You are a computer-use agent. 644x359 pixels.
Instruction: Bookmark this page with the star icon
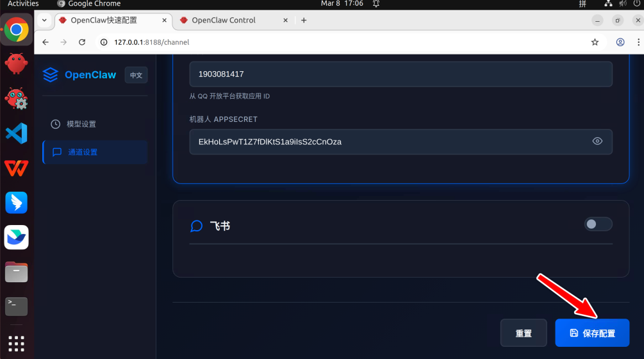[595, 42]
